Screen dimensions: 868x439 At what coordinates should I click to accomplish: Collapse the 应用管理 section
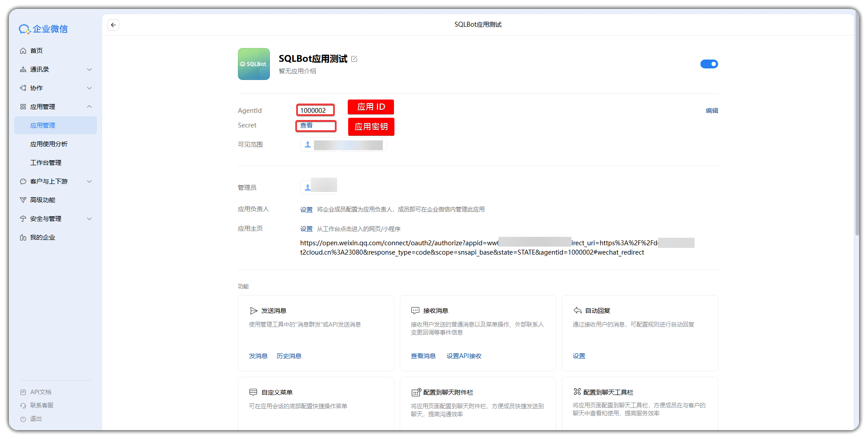click(89, 107)
